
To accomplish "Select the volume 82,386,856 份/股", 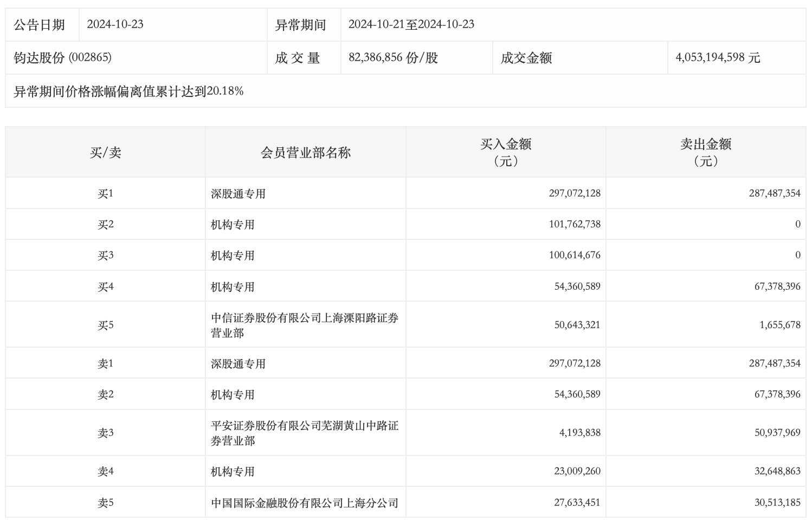I will 393,58.
